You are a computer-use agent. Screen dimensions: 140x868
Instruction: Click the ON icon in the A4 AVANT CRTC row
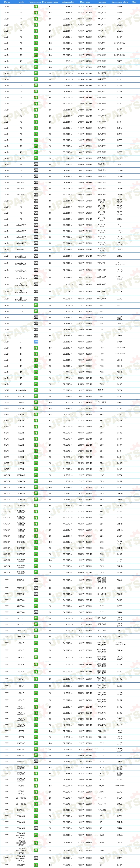click(x=36, y=183)
